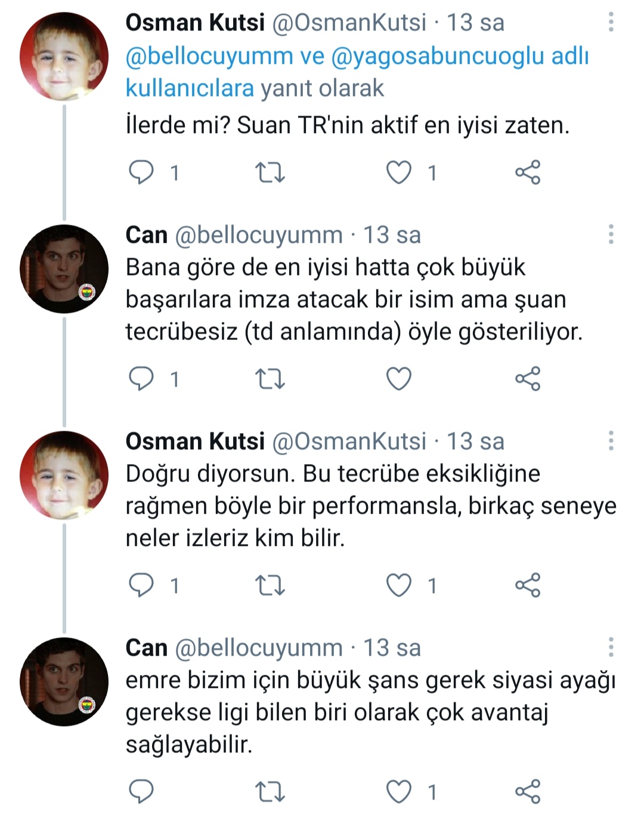Like the 'Doğru diyorsun' tweet
Screen dimensions: 644x818
(399, 585)
